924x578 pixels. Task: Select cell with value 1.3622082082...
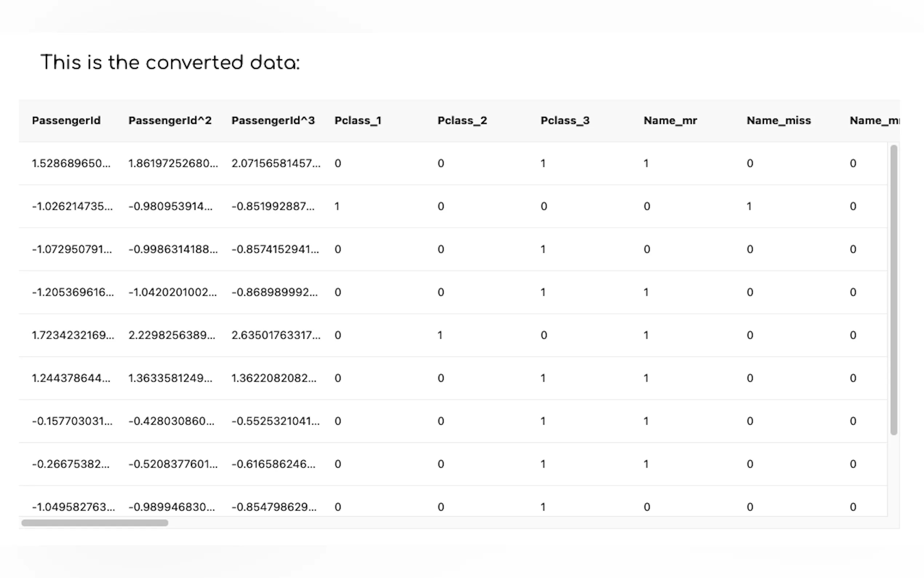tap(274, 378)
